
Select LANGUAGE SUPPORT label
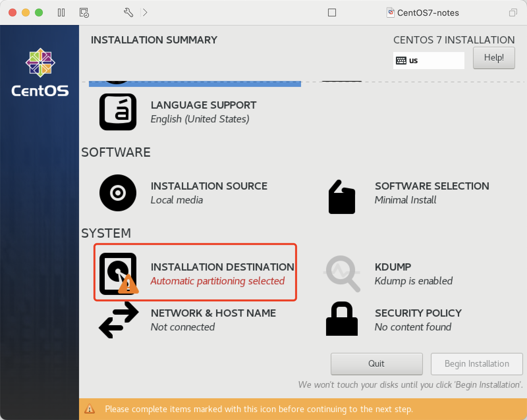(x=204, y=105)
